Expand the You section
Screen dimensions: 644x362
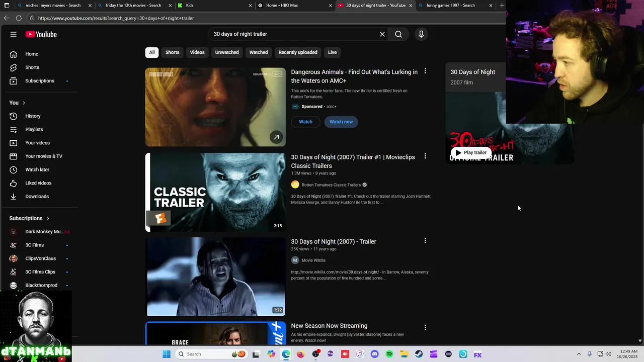[x=17, y=103]
